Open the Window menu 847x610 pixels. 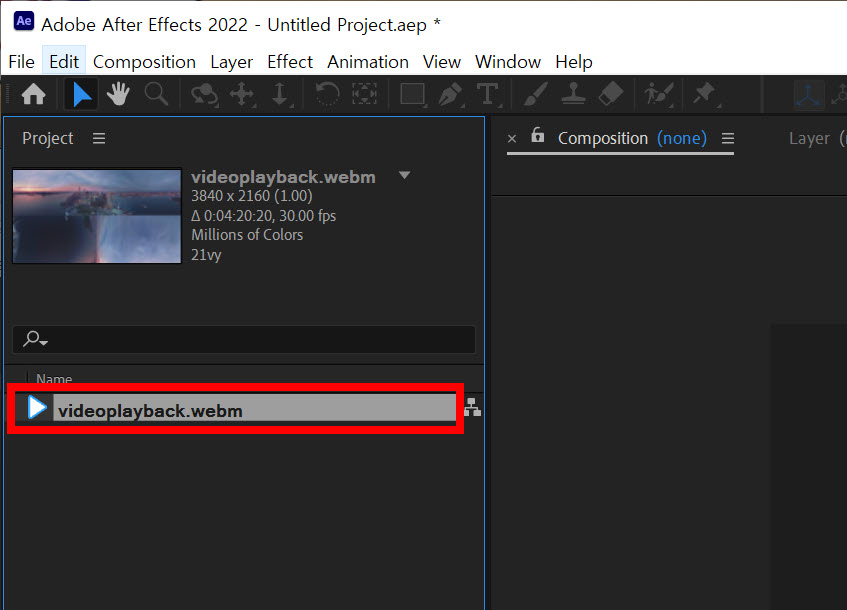508,62
